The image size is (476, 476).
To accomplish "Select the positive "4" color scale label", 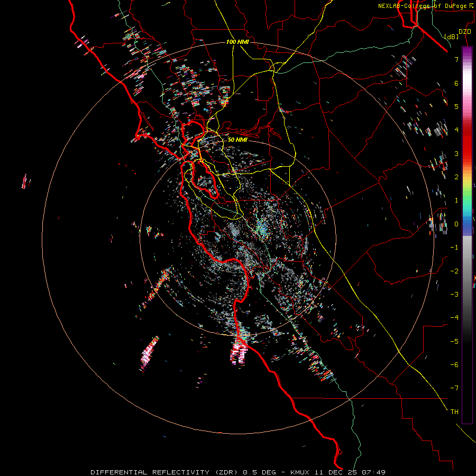I will [456, 130].
